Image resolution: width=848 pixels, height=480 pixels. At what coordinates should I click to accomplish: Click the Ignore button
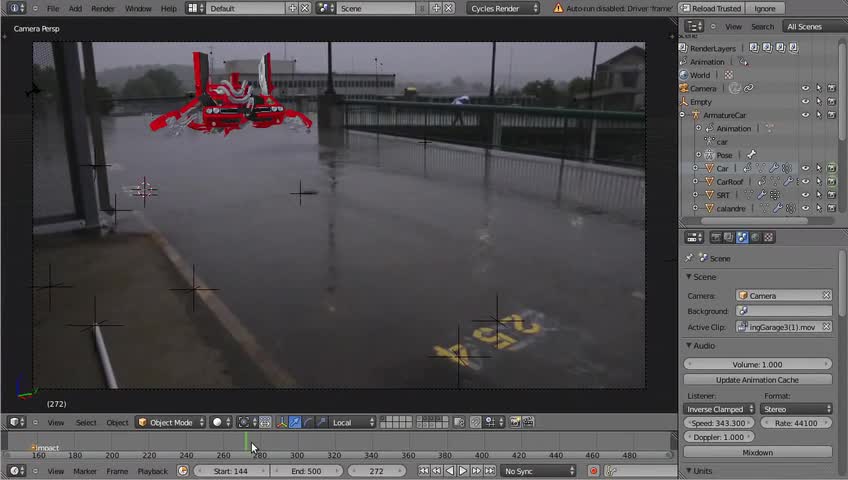point(765,8)
